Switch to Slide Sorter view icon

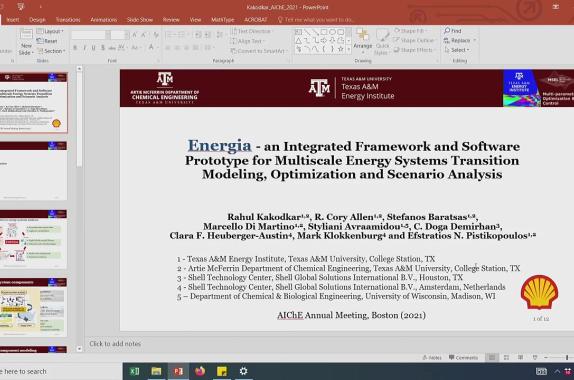pos(506,357)
